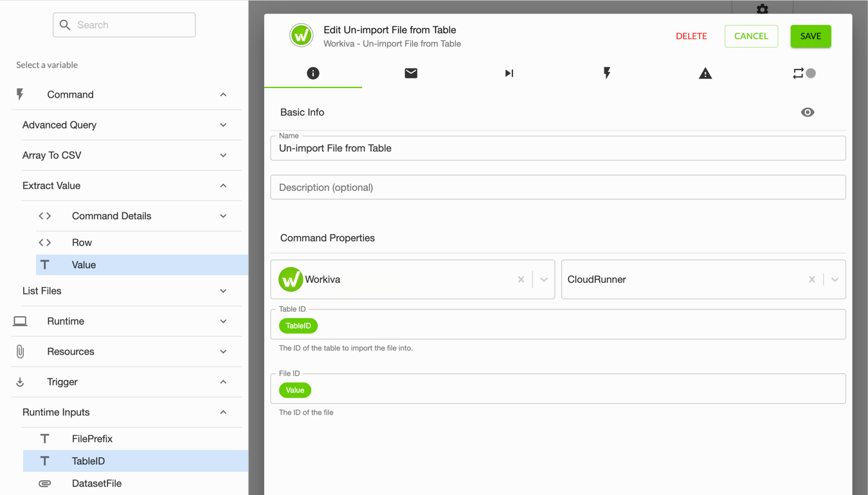
Task: Click the Command Properties heading
Action: (327, 238)
